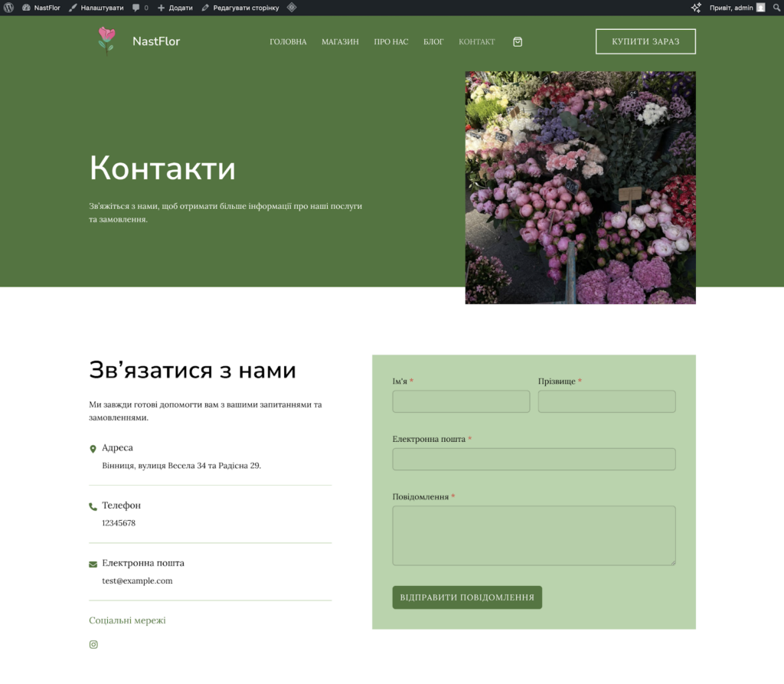
Task: Click the Додати new content item
Action: point(175,8)
